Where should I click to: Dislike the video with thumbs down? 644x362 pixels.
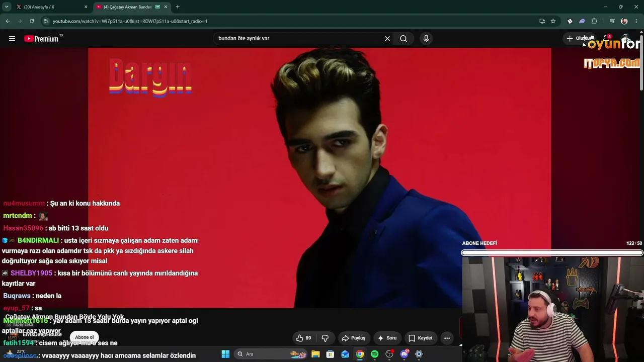[x=325, y=338]
